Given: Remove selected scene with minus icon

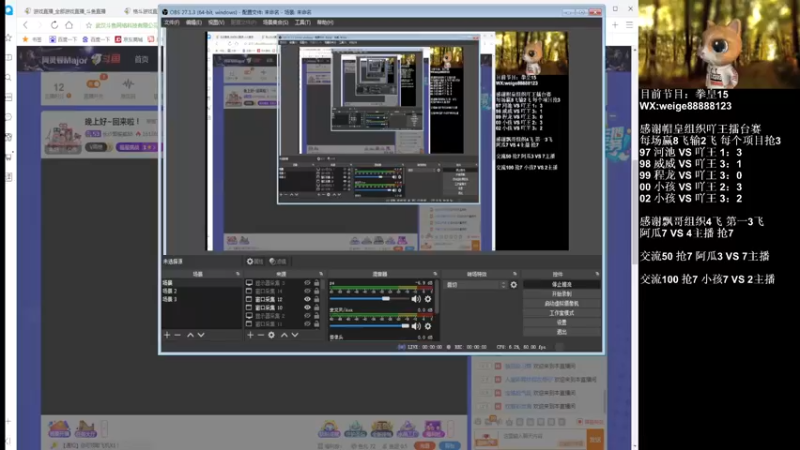Looking at the screenshot, I should [178, 335].
